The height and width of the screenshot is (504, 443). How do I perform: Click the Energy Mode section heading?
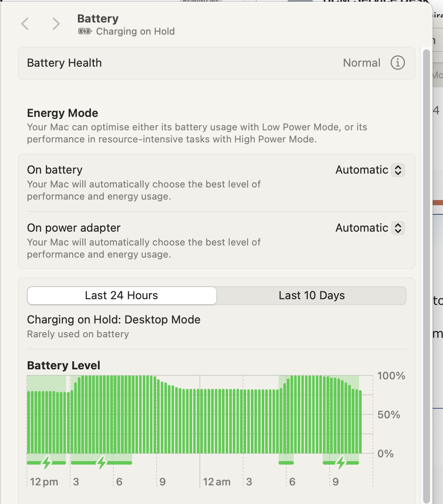(x=62, y=113)
